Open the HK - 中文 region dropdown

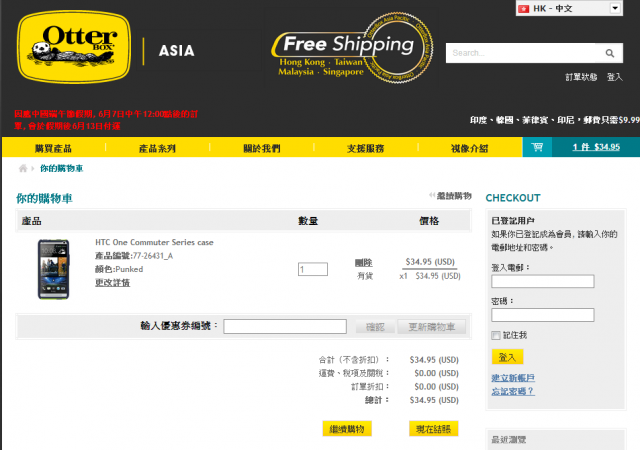[569, 9]
